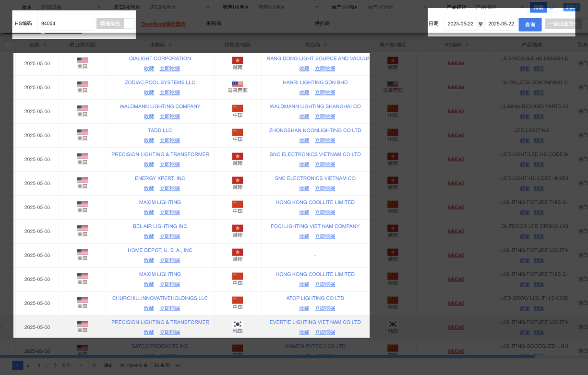The height and width of the screenshot is (375, 588).
Task: Click the China sales-country flag beside ATOP LIGHTING CO LTD
Action: 238,300
